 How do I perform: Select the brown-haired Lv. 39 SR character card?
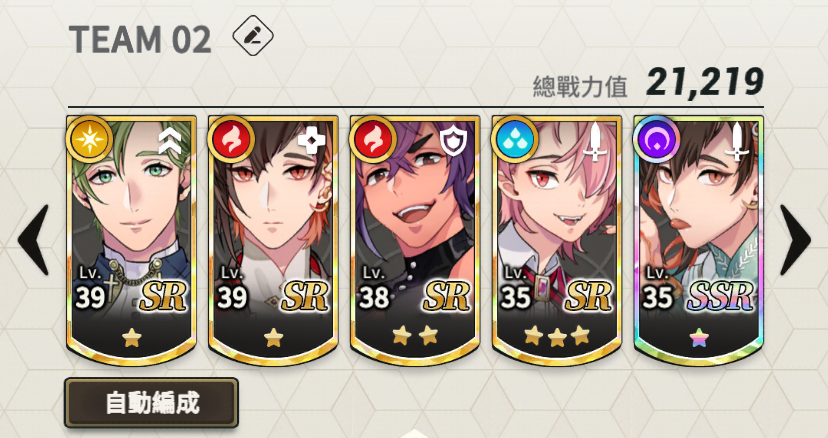pos(273,240)
